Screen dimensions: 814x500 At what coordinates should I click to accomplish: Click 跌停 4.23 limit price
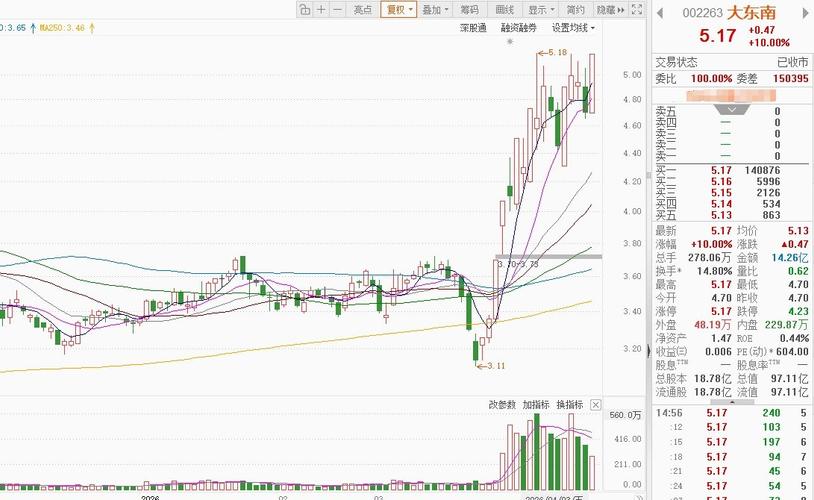[x=798, y=312]
